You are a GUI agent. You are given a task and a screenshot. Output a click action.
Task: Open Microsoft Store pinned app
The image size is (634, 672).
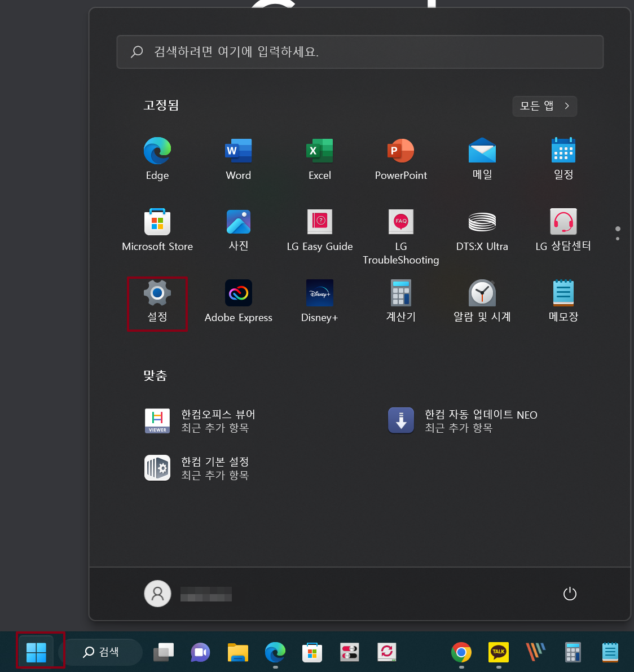click(x=157, y=230)
